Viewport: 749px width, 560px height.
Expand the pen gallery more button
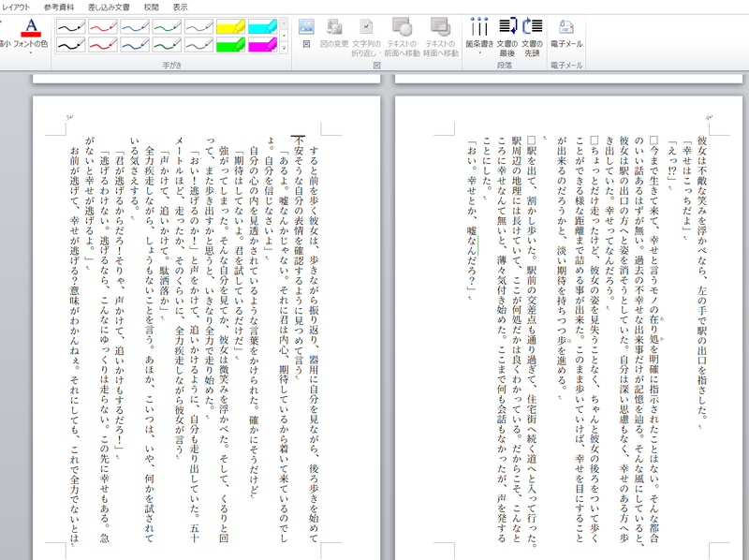point(284,45)
